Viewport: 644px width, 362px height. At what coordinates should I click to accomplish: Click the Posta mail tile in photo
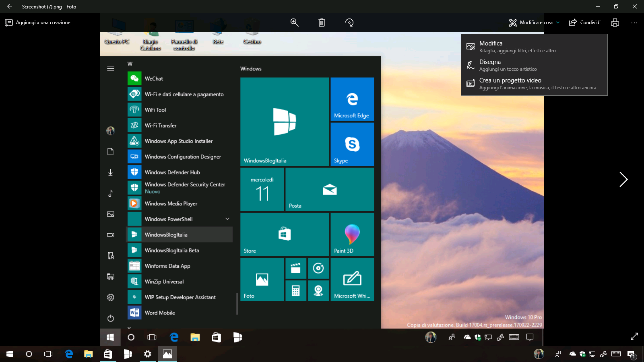coord(330,189)
